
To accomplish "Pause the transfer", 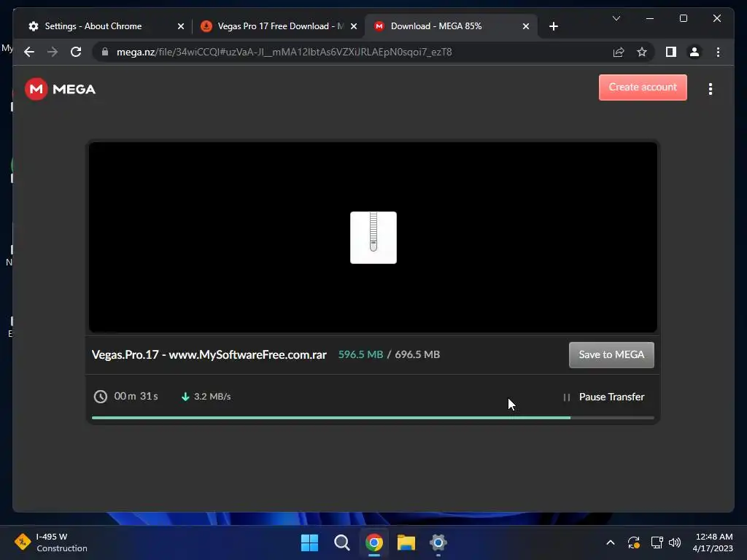I will coord(603,397).
